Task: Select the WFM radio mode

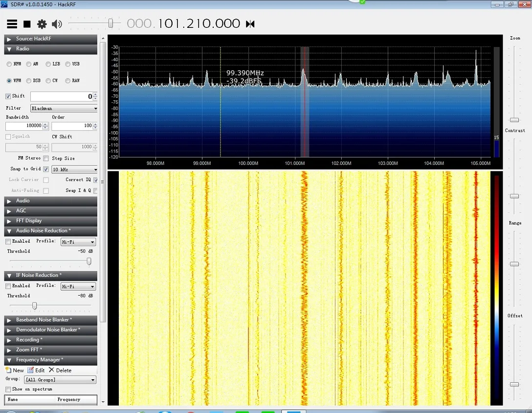Action: [x=9, y=80]
